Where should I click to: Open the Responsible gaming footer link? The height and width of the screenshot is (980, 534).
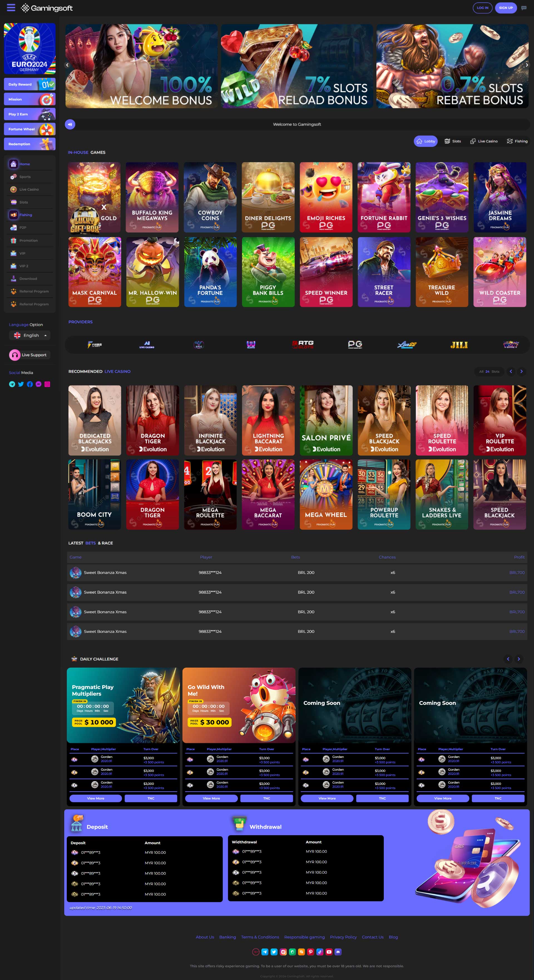305,937
